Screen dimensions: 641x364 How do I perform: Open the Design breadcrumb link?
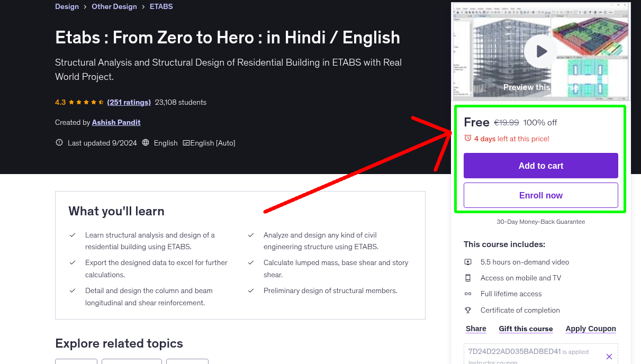[x=67, y=6]
